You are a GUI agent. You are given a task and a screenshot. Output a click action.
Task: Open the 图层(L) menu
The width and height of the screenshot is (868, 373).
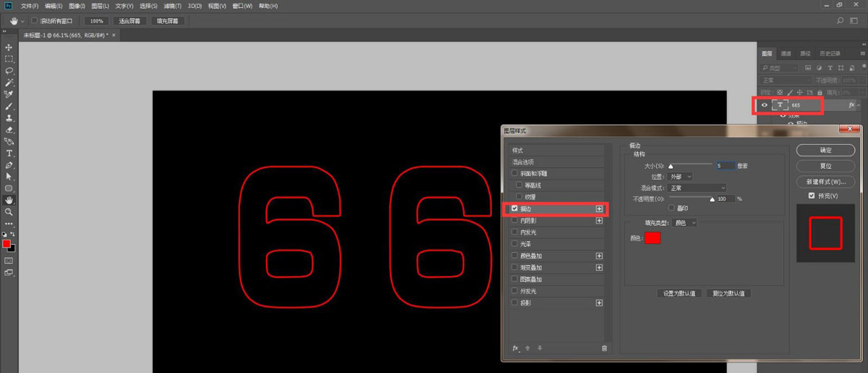coord(101,6)
